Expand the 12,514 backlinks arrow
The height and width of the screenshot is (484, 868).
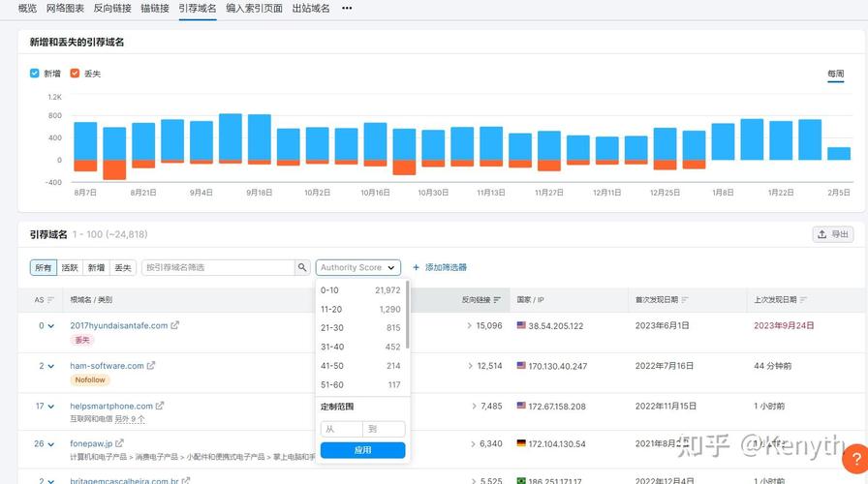pos(471,366)
